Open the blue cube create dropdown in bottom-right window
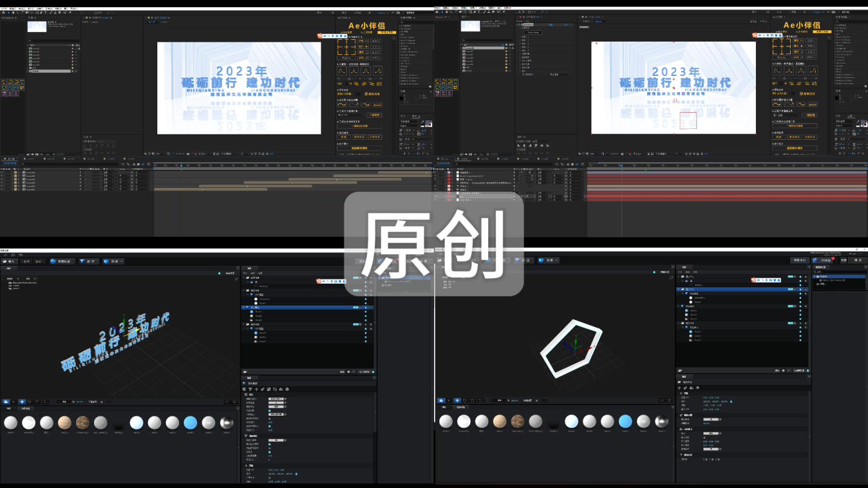This screenshot has height=488, width=868. [549, 260]
